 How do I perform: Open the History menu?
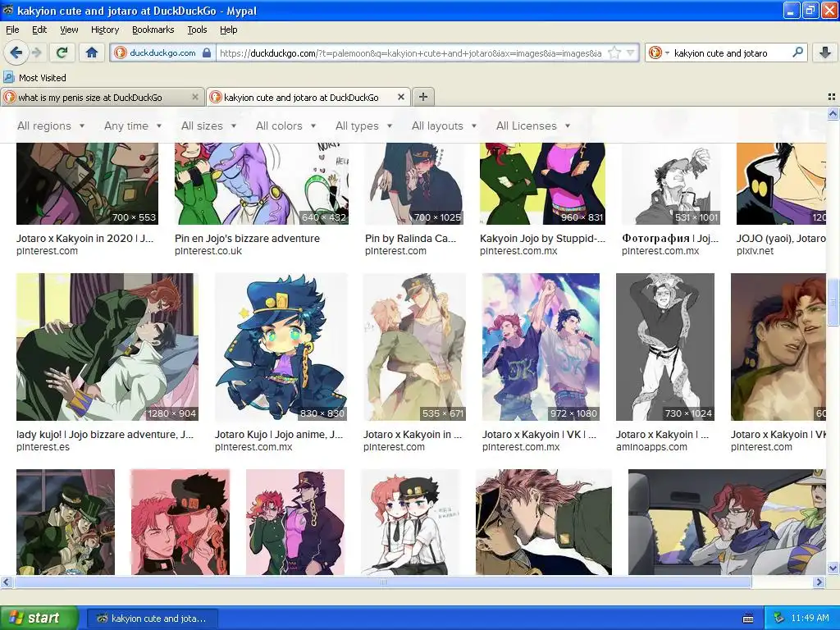coord(104,30)
